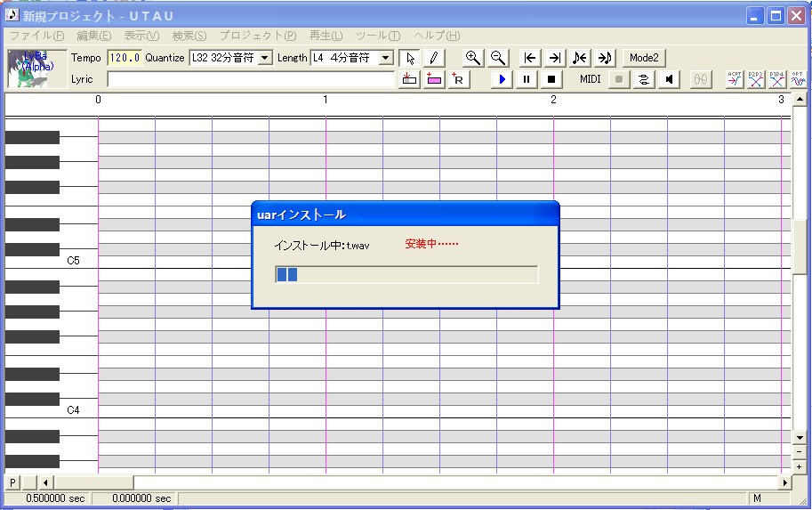Click the small blank button beside P
This screenshot has height=510, width=812.
click(30, 482)
